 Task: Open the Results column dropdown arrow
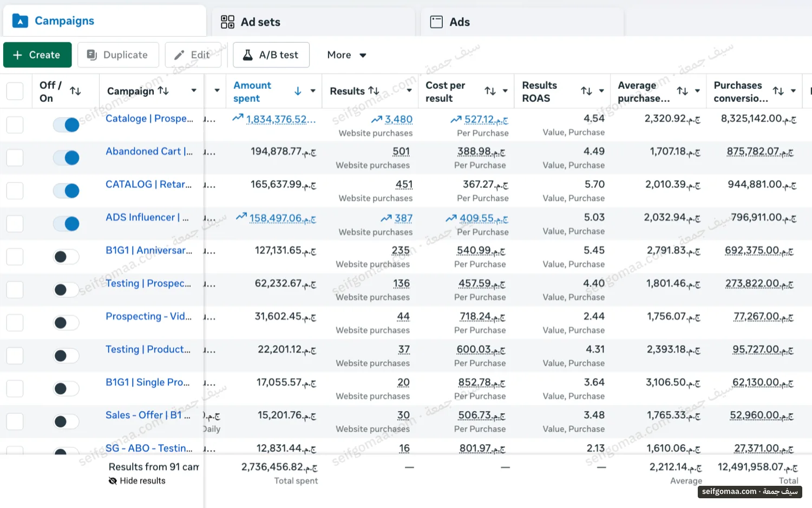click(409, 91)
